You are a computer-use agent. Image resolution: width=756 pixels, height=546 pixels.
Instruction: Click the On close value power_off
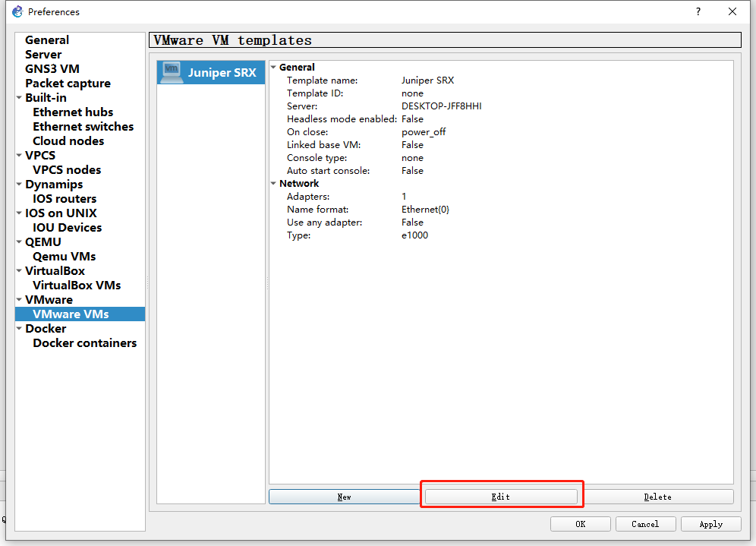click(424, 131)
